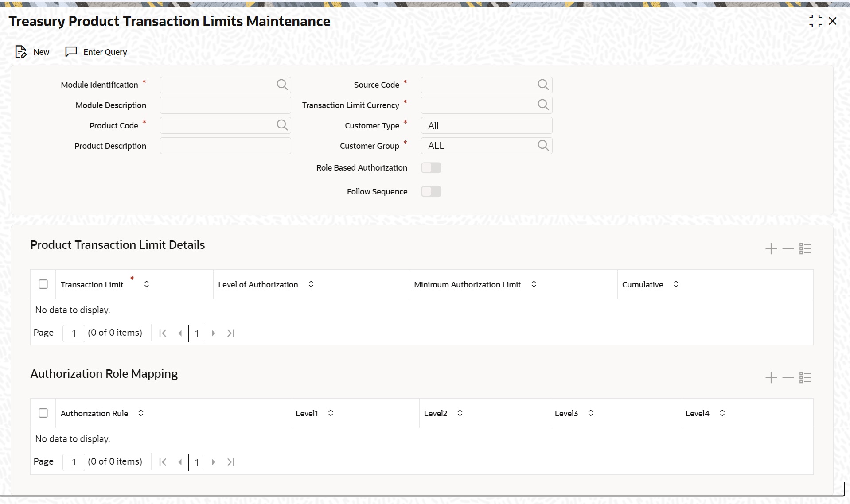Remove a row from Authorization Role Mapping
Image resolution: width=850 pixels, height=504 pixels.
(x=788, y=377)
